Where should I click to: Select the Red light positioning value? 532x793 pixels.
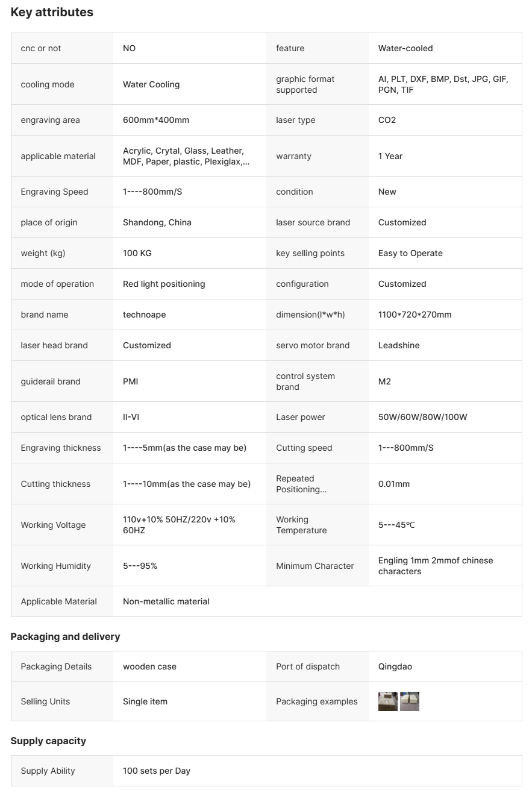click(x=163, y=284)
